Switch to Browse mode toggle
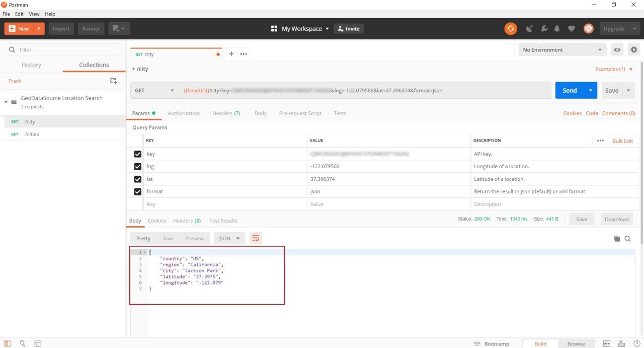This screenshot has width=644, height=348. pyautogui.click(x=576, y=343)
